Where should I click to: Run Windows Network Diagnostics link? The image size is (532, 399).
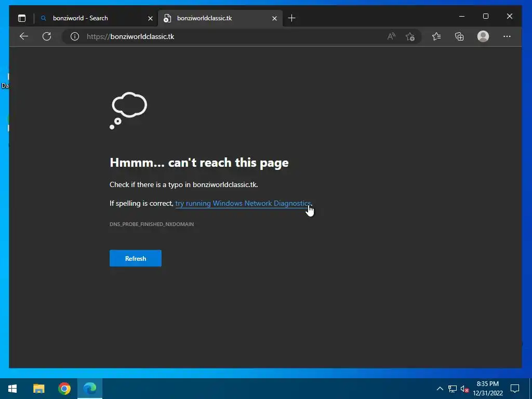[x=243, y=203]
